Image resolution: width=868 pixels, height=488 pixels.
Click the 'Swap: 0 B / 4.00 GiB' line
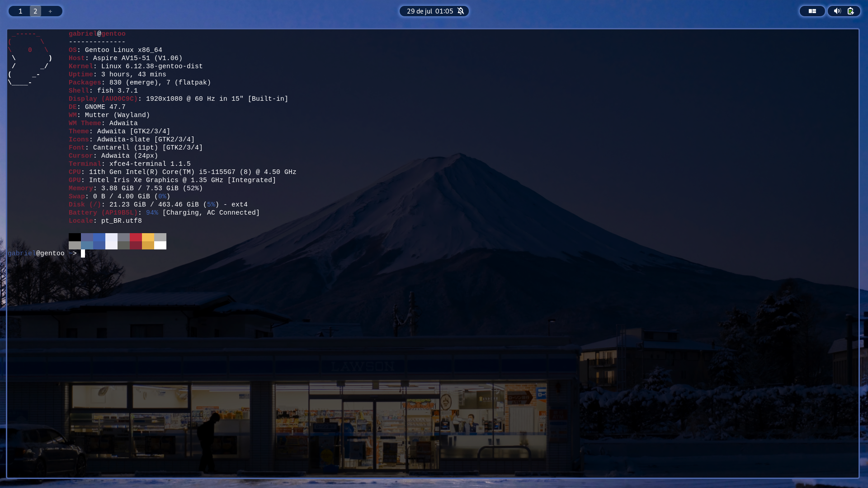(119, 197)
